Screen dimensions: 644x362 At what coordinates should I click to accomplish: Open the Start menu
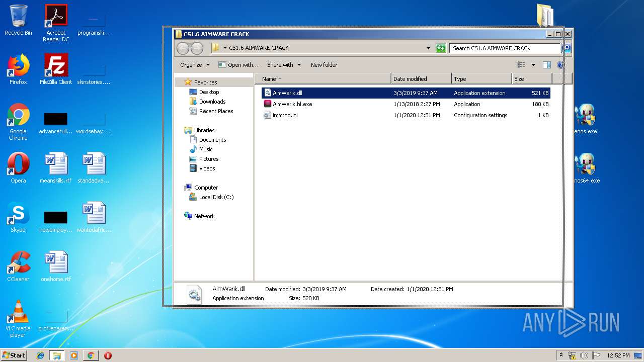click(x=14, y=355)
